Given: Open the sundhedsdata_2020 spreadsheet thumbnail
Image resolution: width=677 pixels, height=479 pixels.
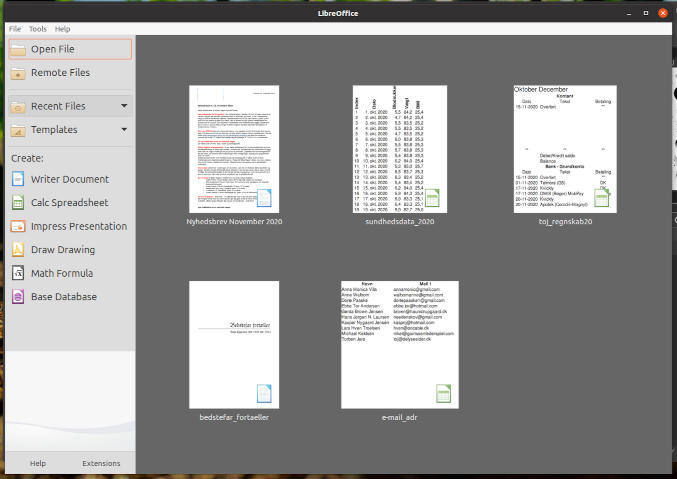Looking at the screenshot, I should [x=400, y=149].
